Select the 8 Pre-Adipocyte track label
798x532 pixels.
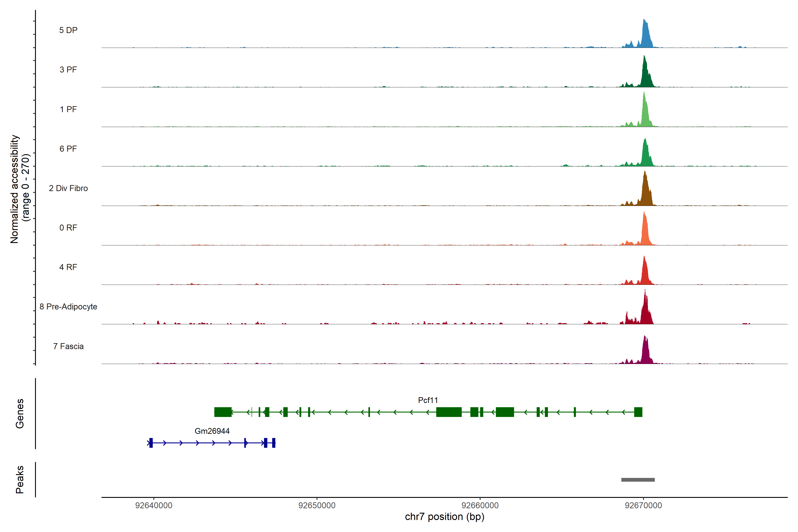68,307
